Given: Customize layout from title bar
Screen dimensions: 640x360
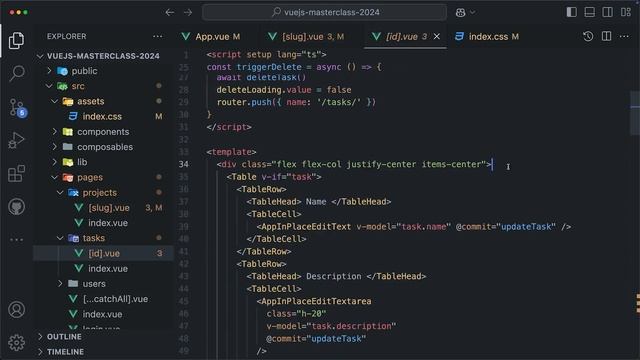Looking at the screenshot, I should (626, 12).
